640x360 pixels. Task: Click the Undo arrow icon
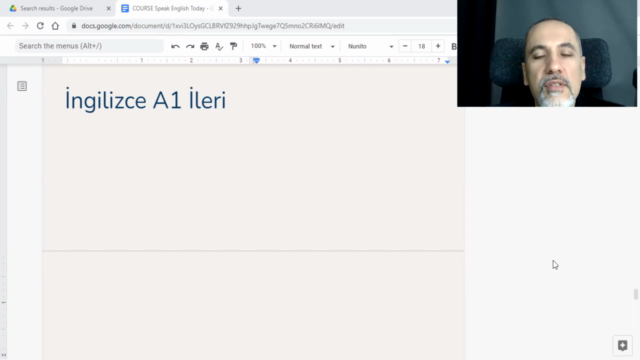(x=176, y=47)
